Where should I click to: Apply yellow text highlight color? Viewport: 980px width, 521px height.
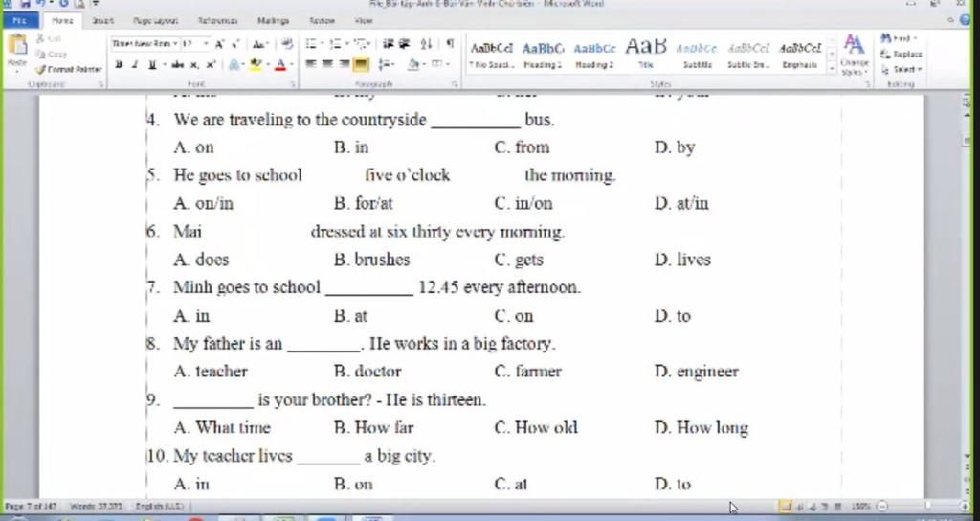(255, 64)
